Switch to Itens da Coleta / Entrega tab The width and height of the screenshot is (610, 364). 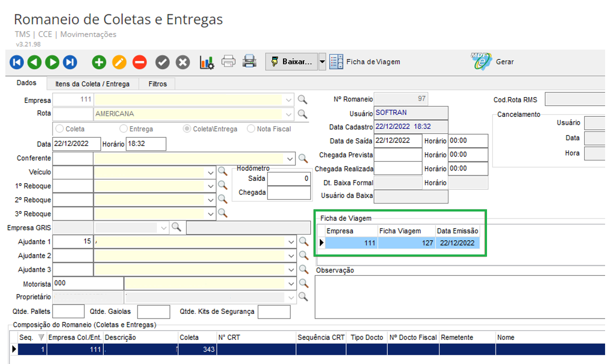(x=92, y=84)
